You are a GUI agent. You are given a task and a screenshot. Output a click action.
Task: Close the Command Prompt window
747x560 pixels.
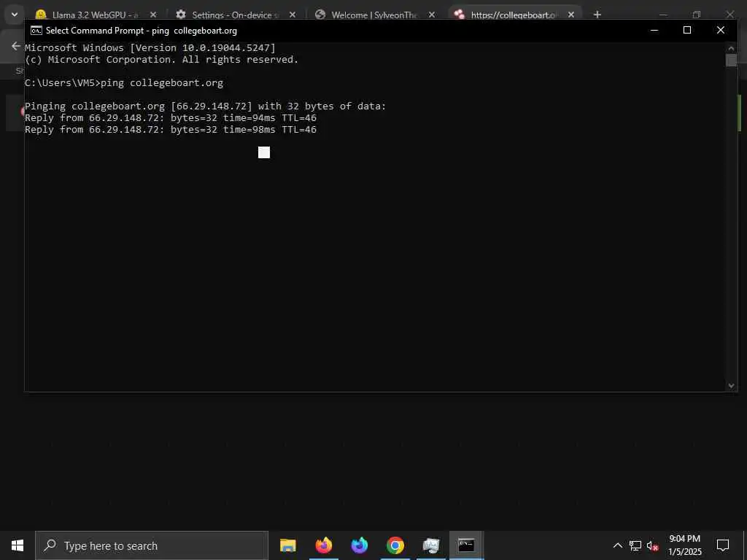click(x=720, y=30)
